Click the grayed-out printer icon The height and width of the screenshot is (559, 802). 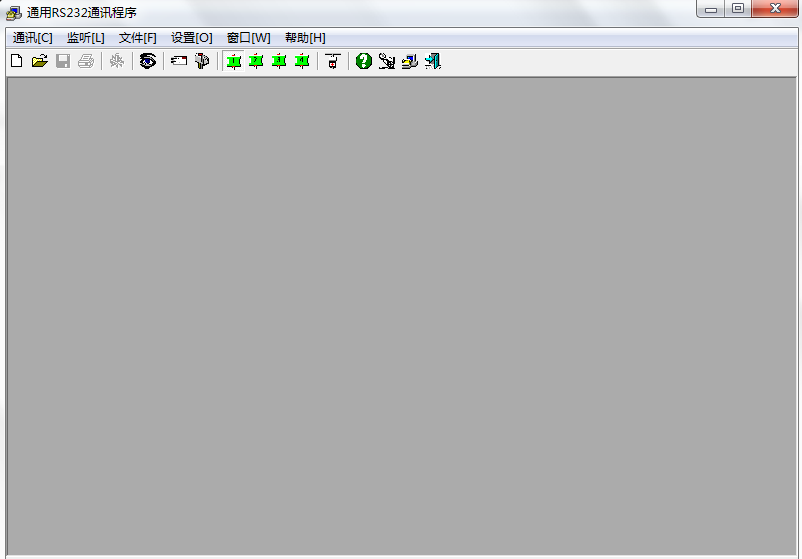coord(86,61)
